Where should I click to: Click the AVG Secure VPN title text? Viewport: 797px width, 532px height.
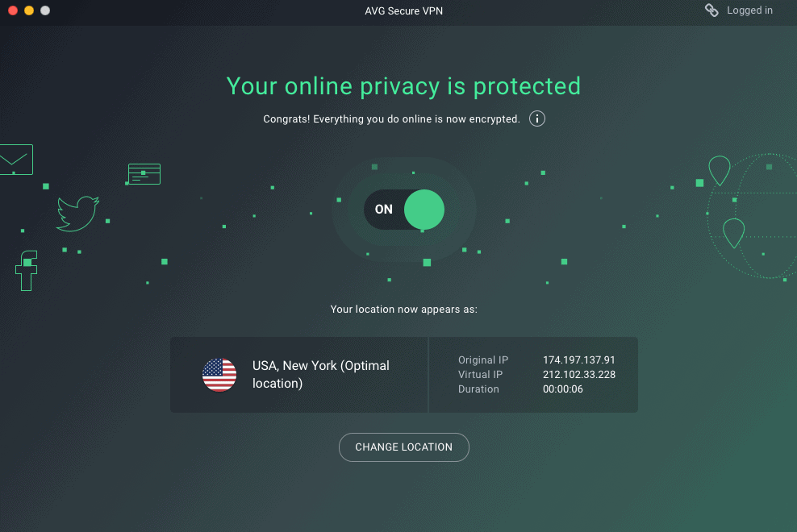point(403,10)
